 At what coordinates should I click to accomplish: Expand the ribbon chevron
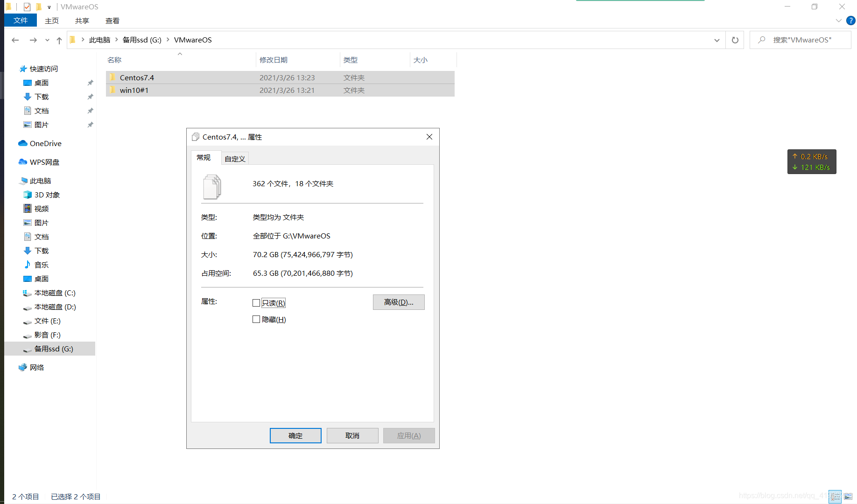coord(838,21)
